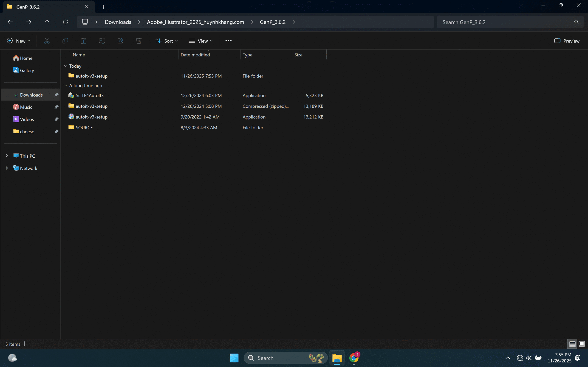This screenshot has width=588, height=367.
Task: Open the See more ellipsis menu
Action: pyautogui.click(x=228, y=41)
